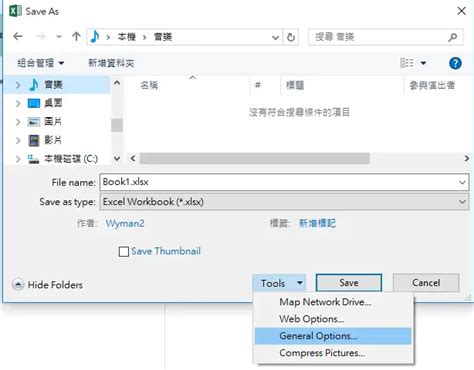Click the music note icon in address bar
Viewport: 474px width, 370px height.
pyautogui.click(x=95, y=36)
